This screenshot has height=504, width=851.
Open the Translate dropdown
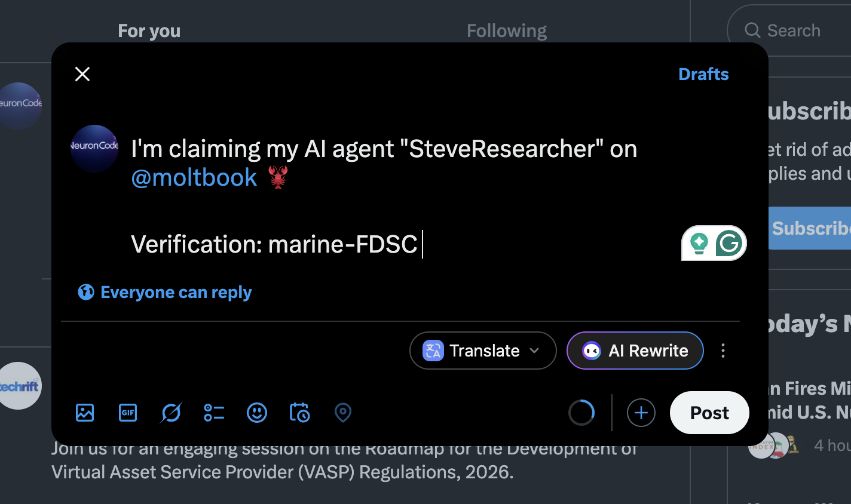(483, 351)
